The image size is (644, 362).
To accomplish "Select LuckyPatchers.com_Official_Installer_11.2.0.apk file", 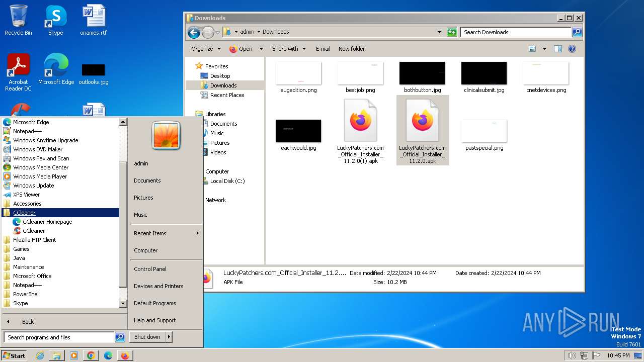I will pyautogui.click(x=422, y=131).
